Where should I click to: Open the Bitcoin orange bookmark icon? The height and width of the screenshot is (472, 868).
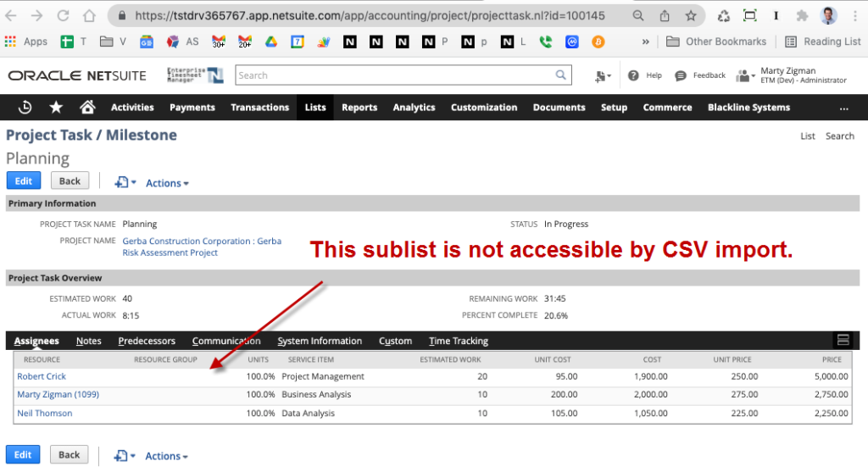coord(598,42)
